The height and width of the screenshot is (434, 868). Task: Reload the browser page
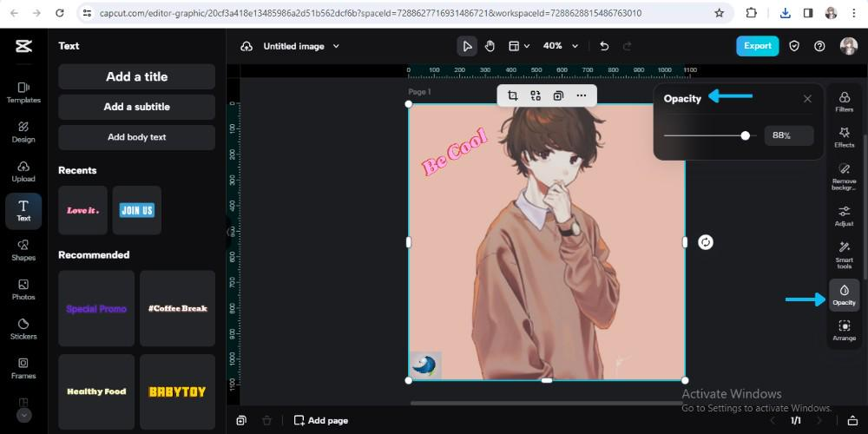[x=60, y=13]
